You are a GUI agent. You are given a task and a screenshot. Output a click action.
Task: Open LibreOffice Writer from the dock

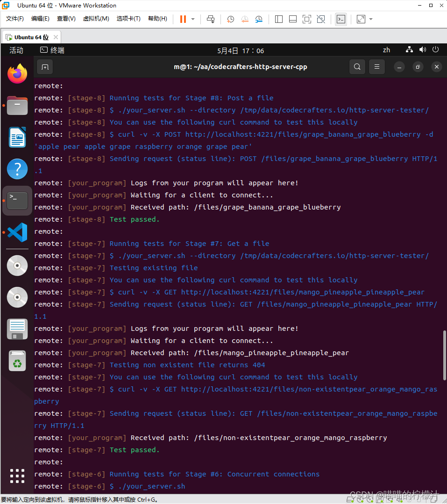pyautogui.click(x=17, y=137)
